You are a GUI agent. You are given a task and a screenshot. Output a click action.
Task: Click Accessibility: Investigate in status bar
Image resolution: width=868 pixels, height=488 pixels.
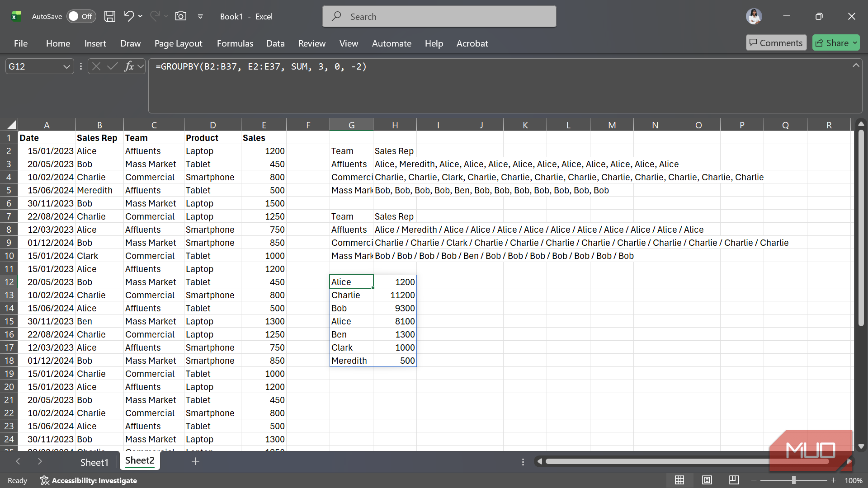pyautogui.click(x=89, y=480)
